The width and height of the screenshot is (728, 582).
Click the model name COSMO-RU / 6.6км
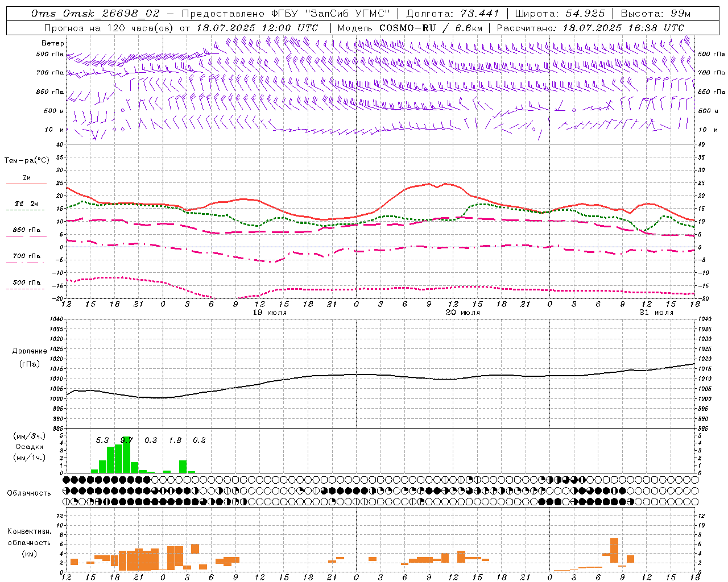431,28
